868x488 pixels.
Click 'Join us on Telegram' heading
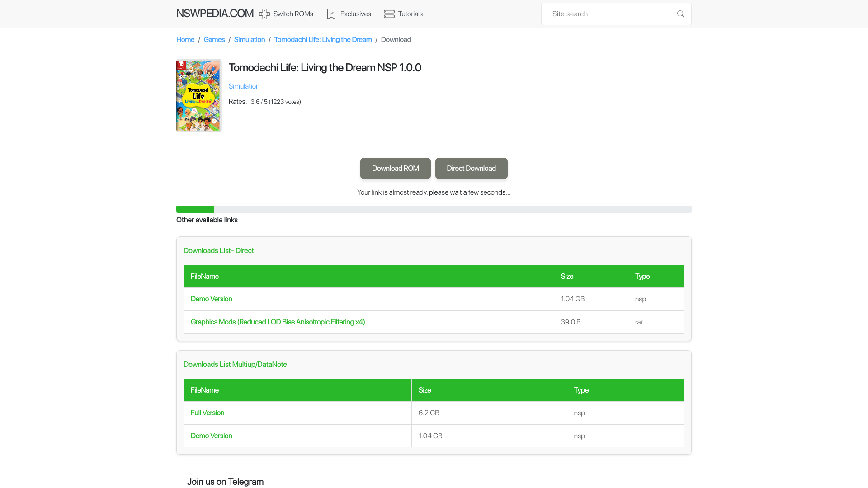(x=225, y=482)
